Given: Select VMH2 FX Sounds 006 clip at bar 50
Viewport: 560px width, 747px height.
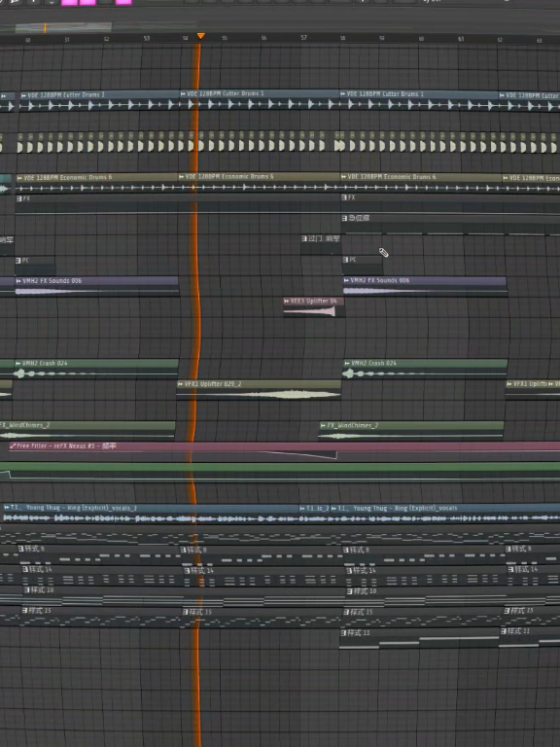Looking at the screenshot, I should [97, 287].
